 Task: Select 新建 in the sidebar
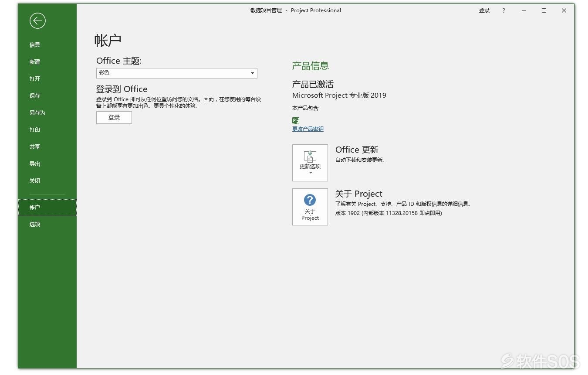click(47, 61)
